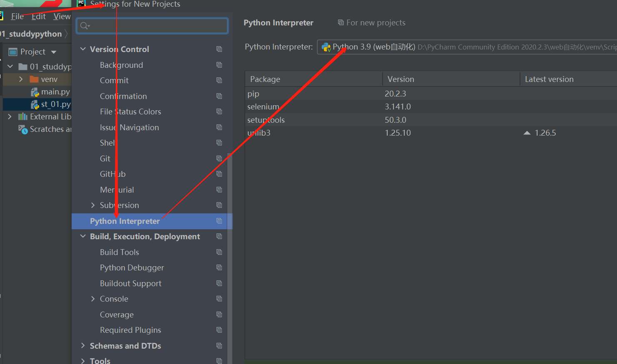Screen dimensions: 617x364
Task: Expand the venv folder in project tree
Action: [x=21, y=79]
